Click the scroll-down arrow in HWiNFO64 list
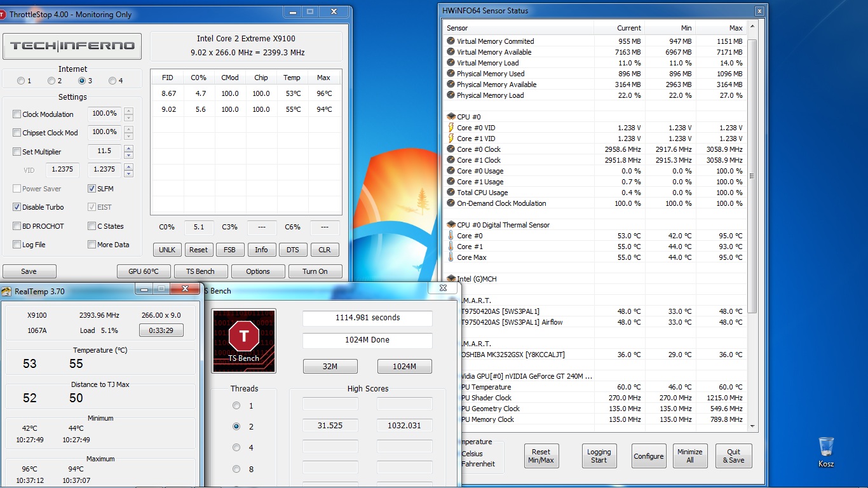 point(752,428)
